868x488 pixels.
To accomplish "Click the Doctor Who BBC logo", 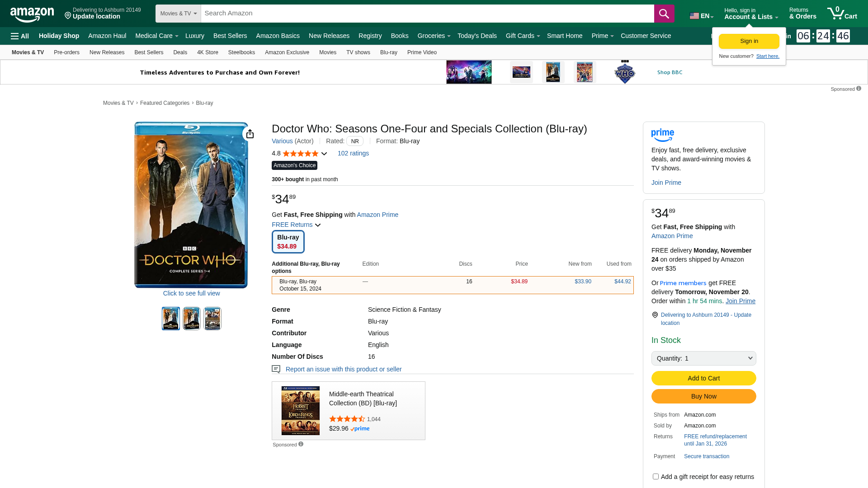I will pos(625,72).
